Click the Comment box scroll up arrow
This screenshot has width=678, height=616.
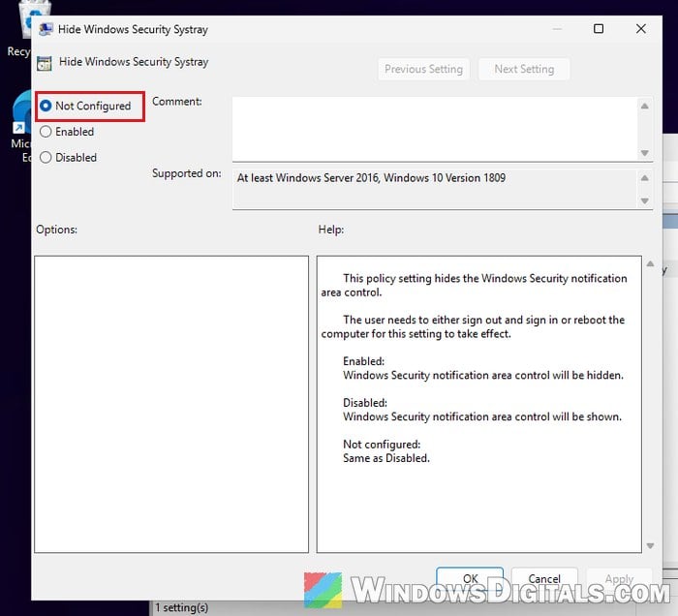click(644, 106)
